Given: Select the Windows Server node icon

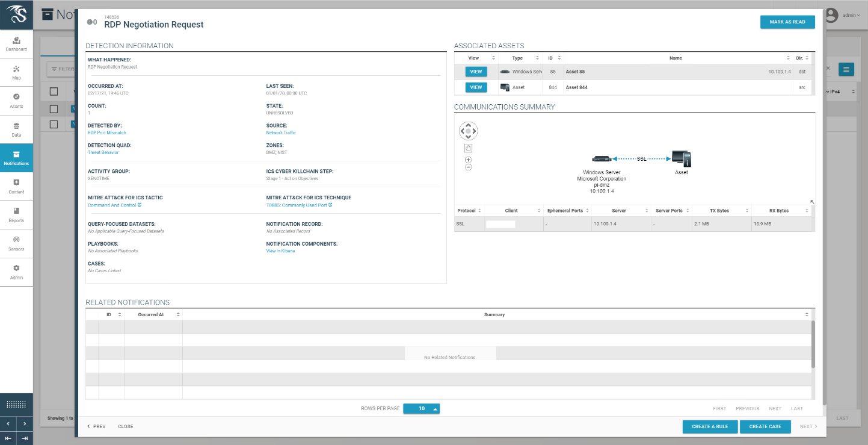Looking at the screenshot, I should tap(602, 159).
